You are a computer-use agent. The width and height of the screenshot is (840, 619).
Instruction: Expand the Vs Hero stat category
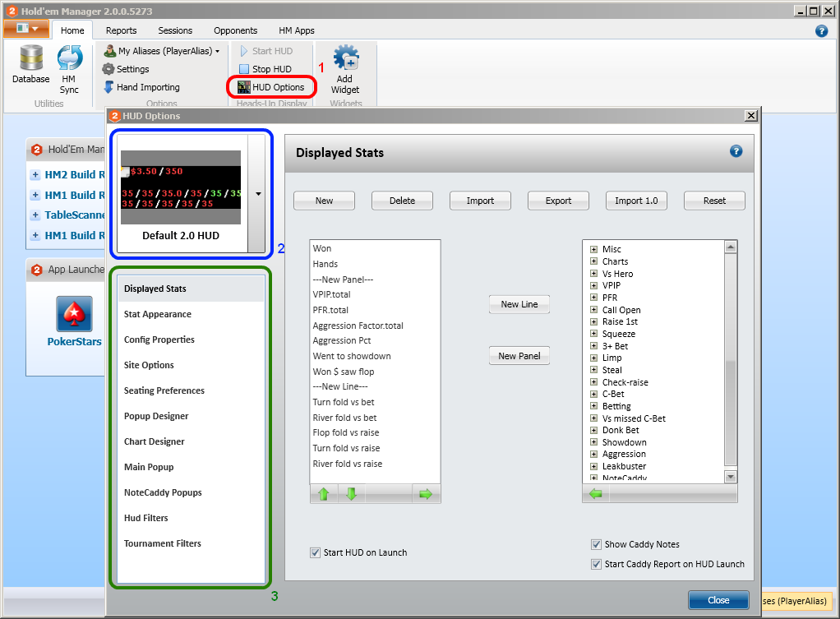tap(593, 273)
